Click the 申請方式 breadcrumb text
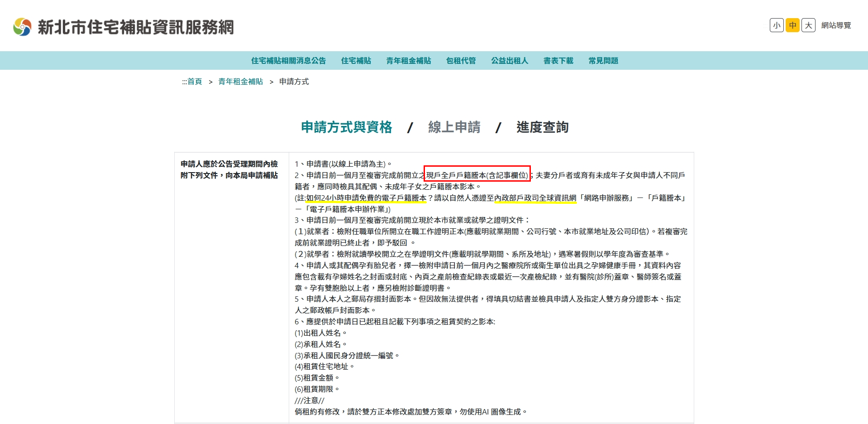The image size is (868, 424). point(294,82)
